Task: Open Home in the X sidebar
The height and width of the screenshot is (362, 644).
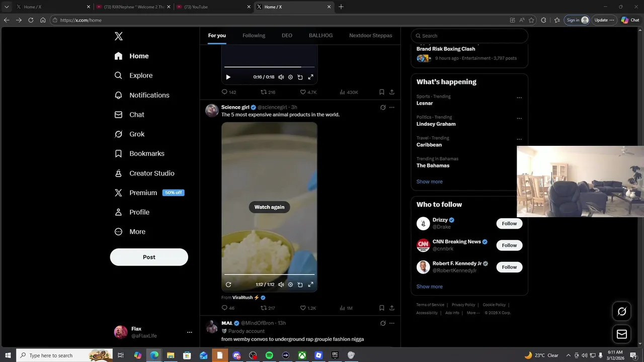Action: pos(132,56)
